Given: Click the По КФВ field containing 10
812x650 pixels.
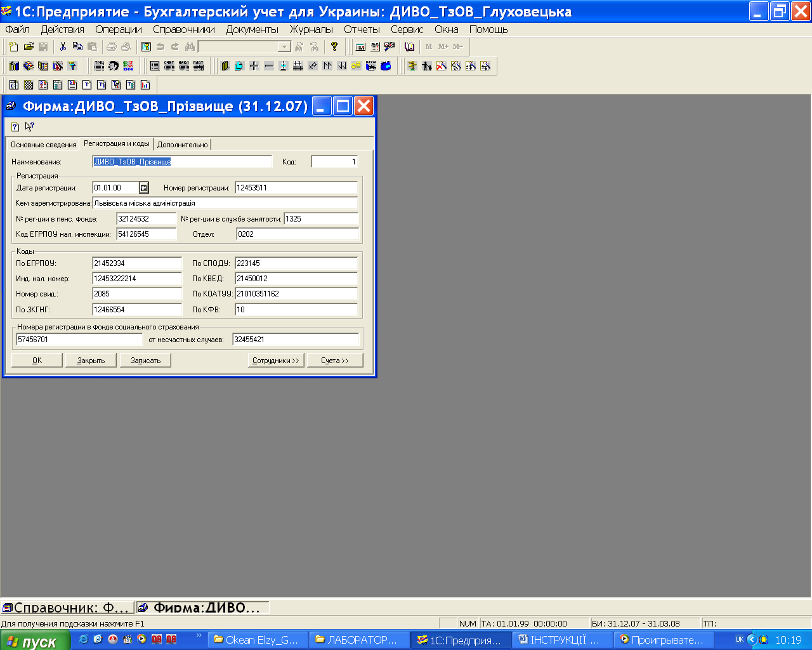Looking at the screenshot, I should tap(296, 310).
